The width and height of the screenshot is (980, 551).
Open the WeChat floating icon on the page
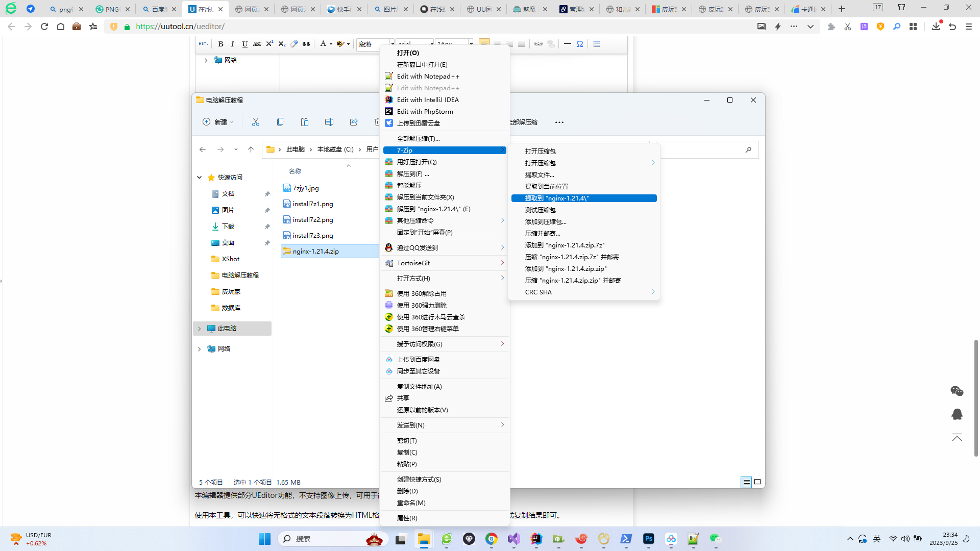(x=957, y=391)
